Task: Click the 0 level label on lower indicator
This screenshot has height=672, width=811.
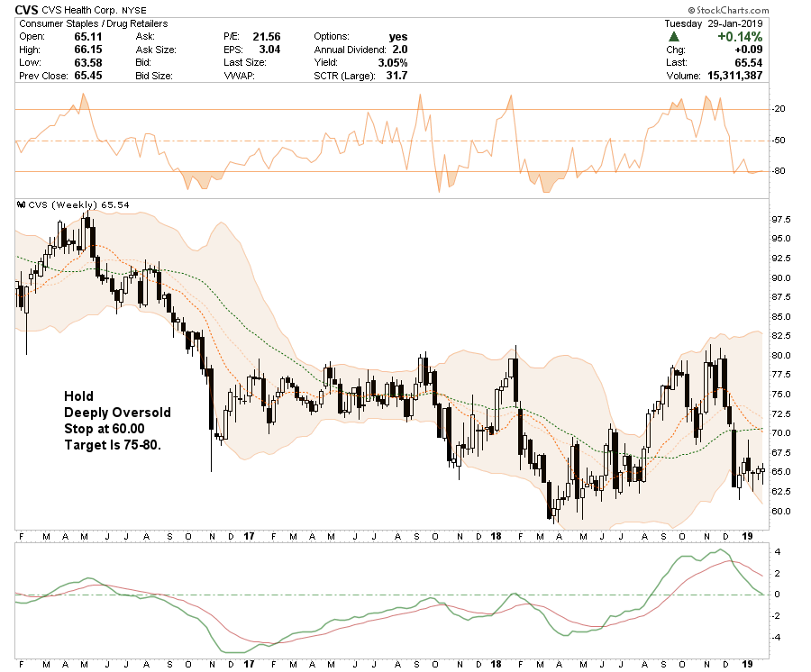Action: [x=778, y=595]
